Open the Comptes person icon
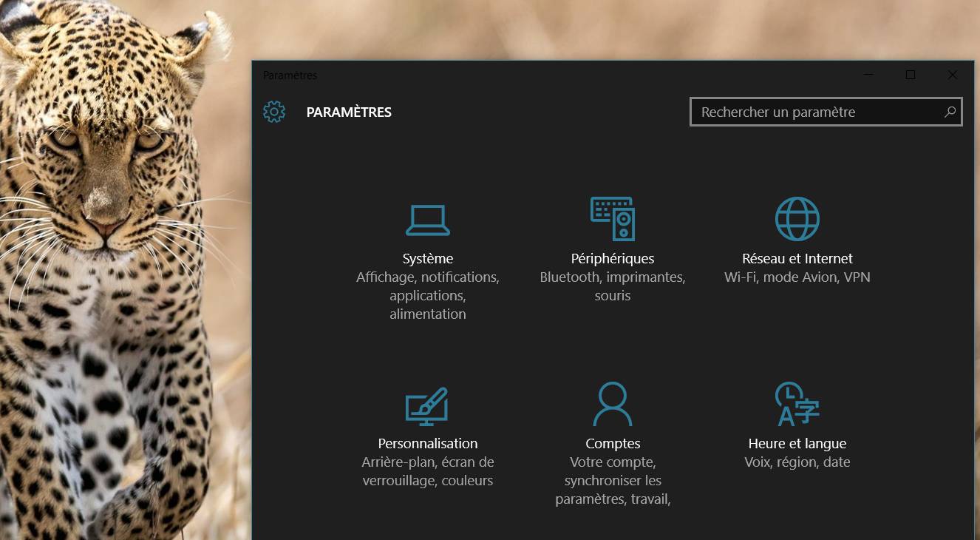 coord(613,404)
